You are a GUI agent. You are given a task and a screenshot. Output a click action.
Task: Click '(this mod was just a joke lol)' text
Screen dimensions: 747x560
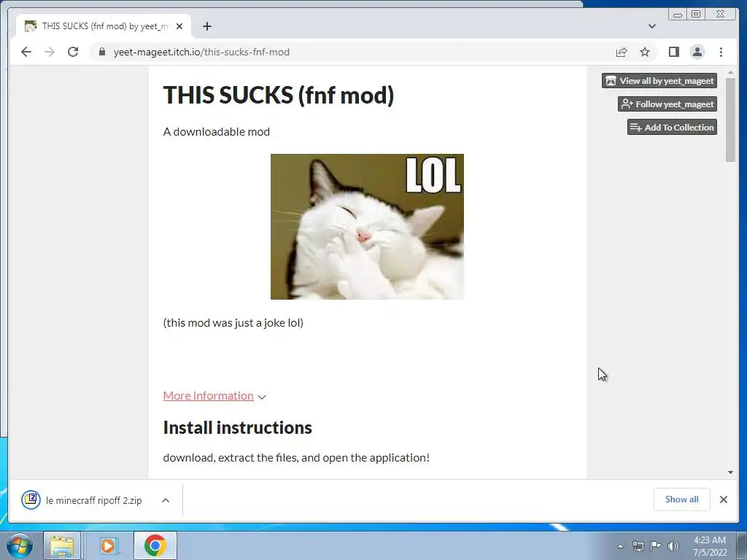pyautogui.click(x=233, y=323)
